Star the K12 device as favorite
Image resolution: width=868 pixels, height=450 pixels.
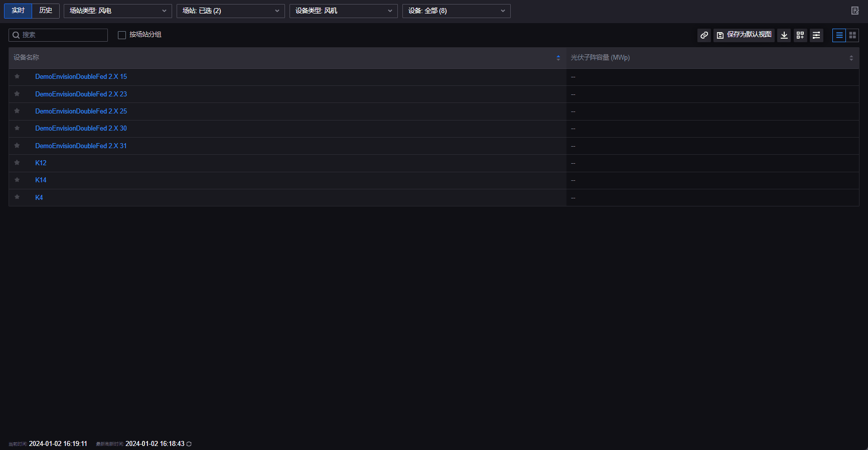click(x=17, y=163)
